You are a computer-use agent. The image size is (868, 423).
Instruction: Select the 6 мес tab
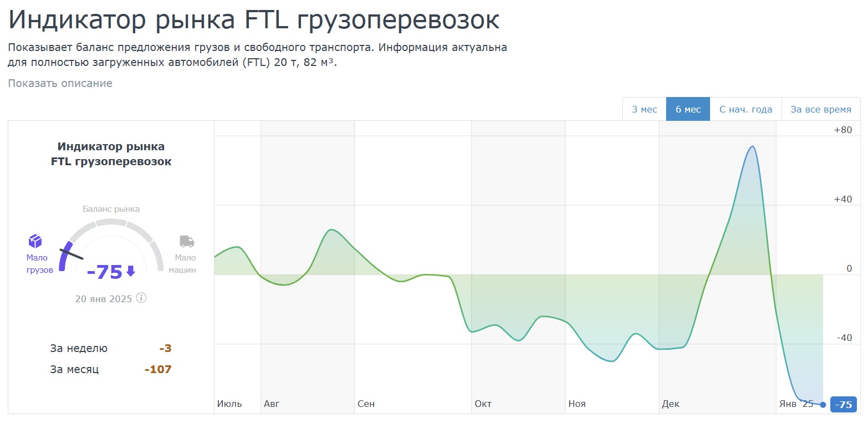(688, 109)
